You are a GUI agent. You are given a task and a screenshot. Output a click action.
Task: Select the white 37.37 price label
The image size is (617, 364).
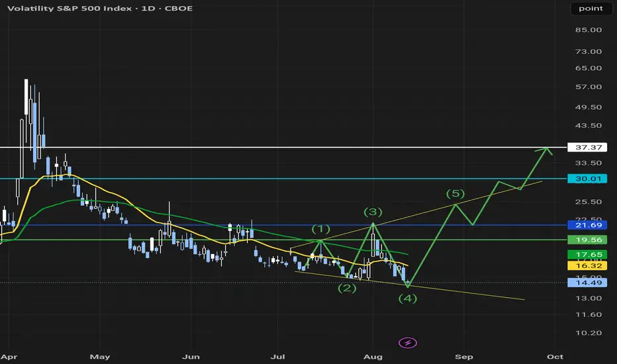[587, 147]
